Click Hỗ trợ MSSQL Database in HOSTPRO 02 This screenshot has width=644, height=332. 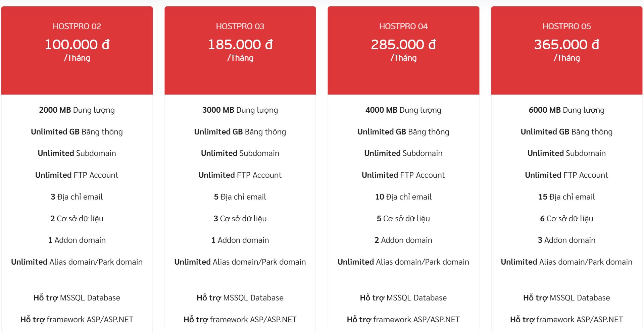coord(77,298)
